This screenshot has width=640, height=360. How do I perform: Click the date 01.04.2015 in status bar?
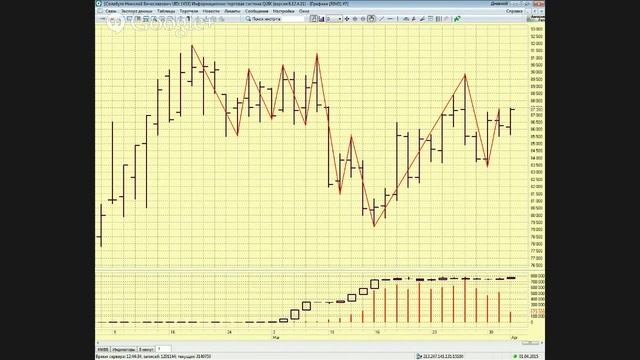529,356
